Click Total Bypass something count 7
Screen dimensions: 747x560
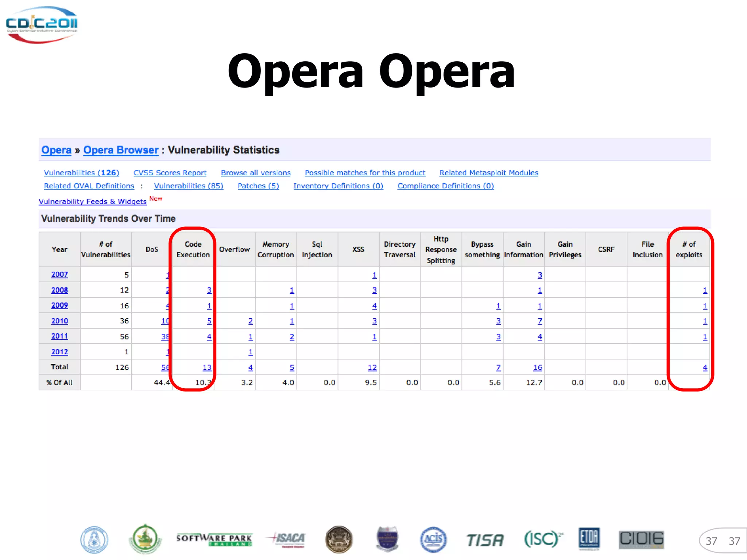[499, 367]
